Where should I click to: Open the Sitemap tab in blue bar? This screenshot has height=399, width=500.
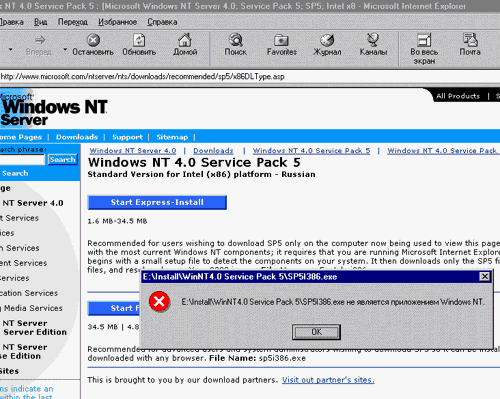tap(172, 137)
